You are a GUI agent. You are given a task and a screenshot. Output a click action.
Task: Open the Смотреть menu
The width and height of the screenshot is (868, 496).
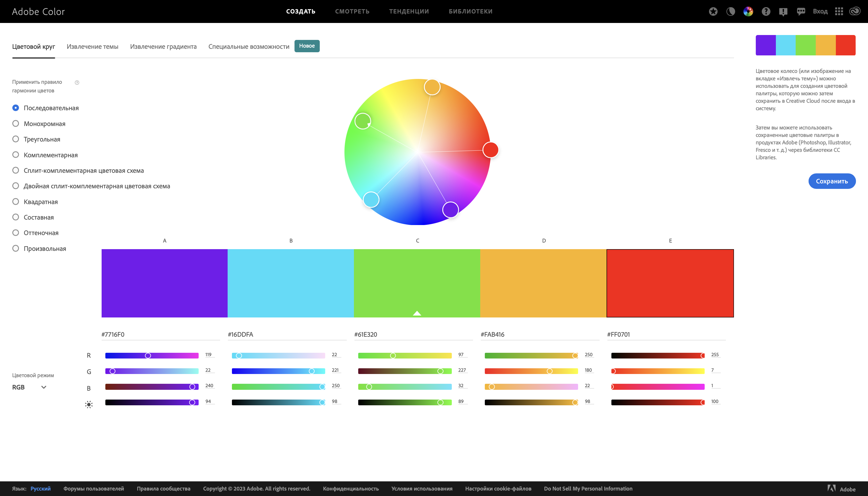[352, 11]
